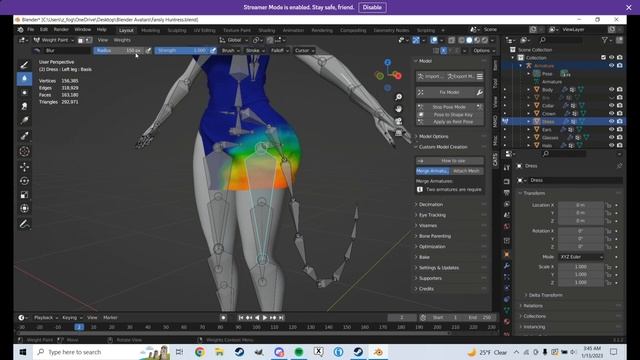Open the Options dropdown in viewport header
Screen dimensions: 640x360
point(484,51)
